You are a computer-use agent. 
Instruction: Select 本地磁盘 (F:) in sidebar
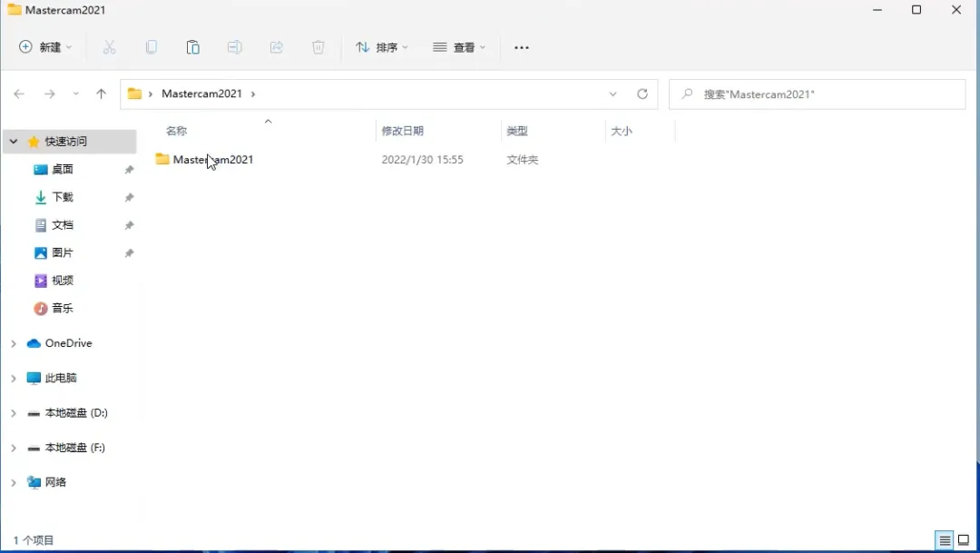pos(75,448)
